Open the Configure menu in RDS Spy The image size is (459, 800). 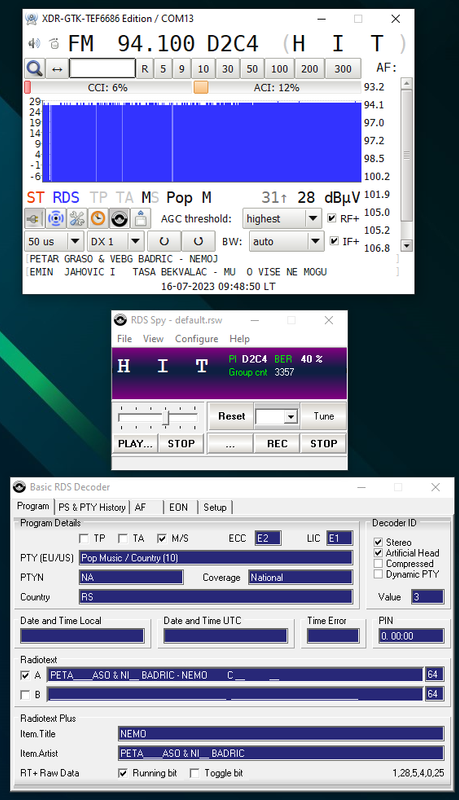pyautogui.click(x=196, y=339)
